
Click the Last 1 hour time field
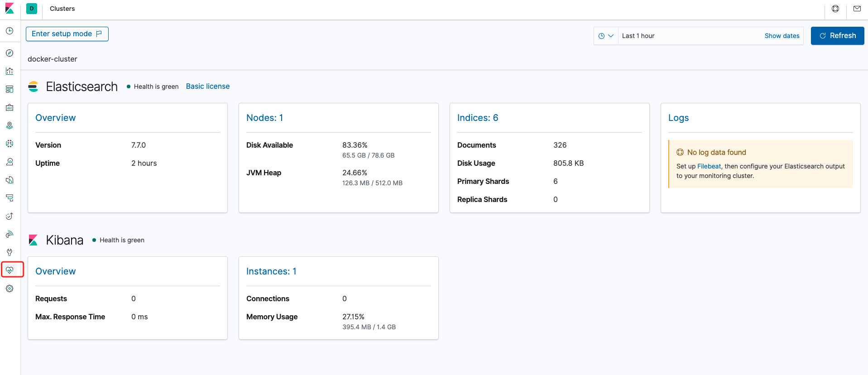click(688, 36)
